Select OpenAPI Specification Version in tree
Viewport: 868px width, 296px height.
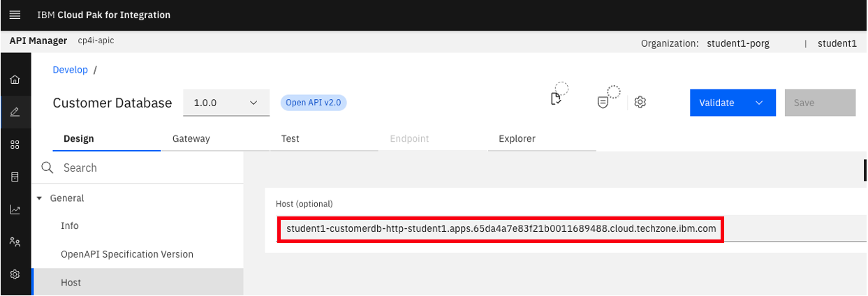point(126,254)
